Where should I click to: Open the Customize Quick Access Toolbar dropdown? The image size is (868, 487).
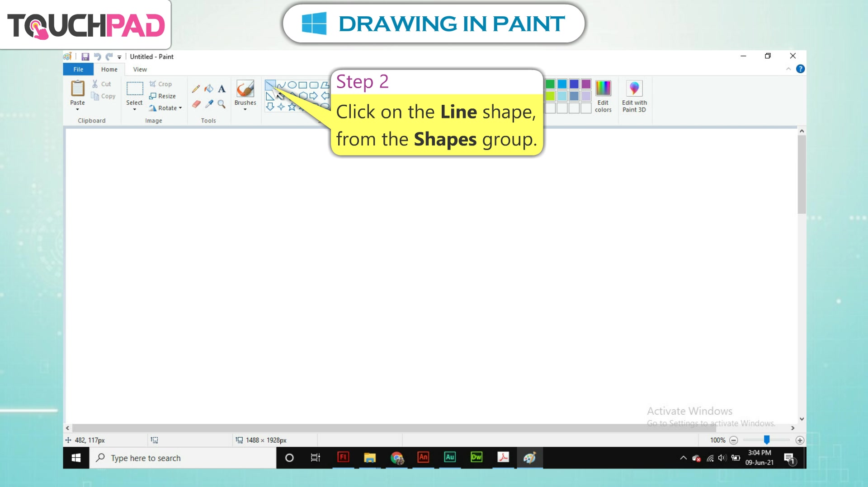pyautogui.click(x=119, y=57)
